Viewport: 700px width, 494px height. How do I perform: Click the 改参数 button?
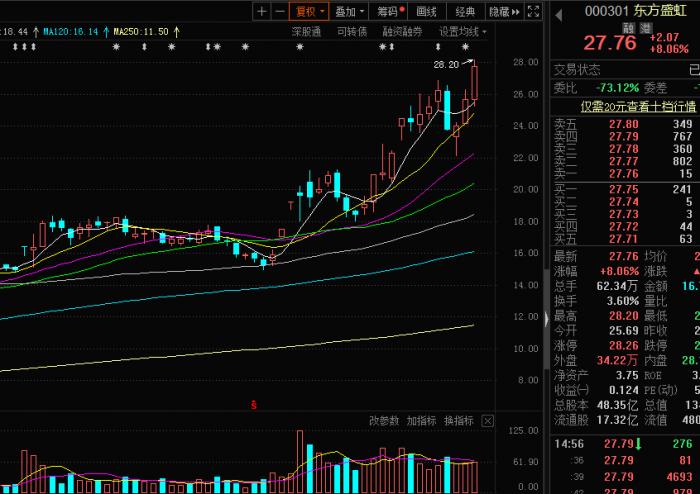pyautogui.click(x=383, y=421)
